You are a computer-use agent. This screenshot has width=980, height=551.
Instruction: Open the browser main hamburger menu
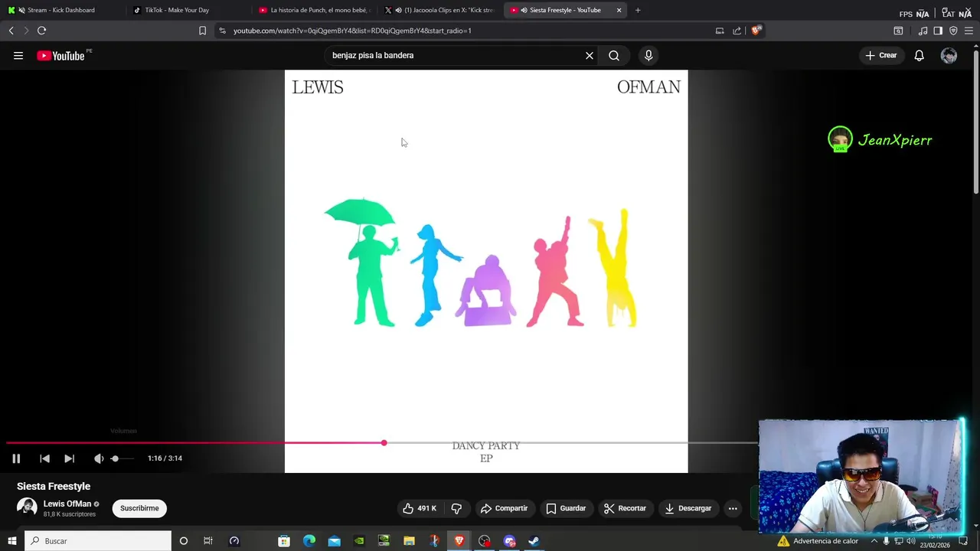coord(969,31)
